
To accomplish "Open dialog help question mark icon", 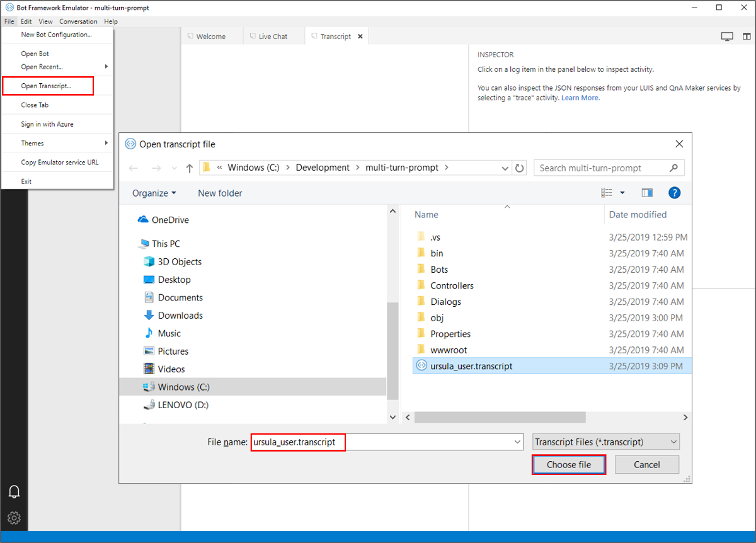I will 674,193.
